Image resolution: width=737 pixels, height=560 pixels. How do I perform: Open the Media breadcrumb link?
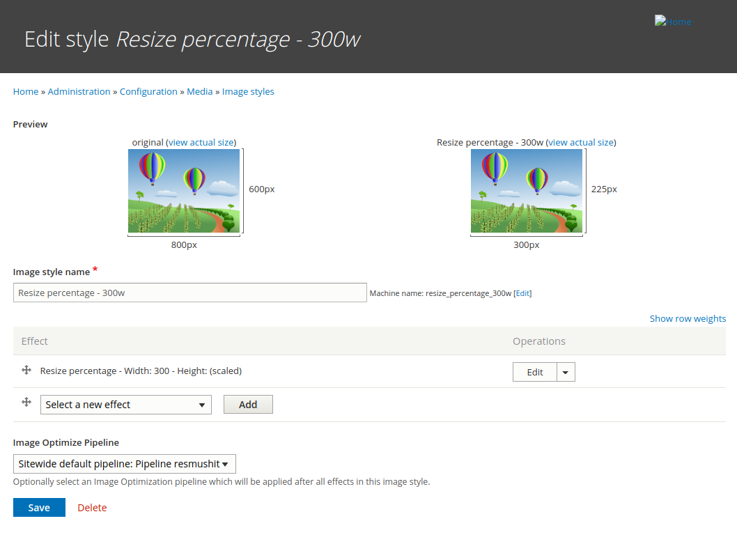tap(200, 92)
